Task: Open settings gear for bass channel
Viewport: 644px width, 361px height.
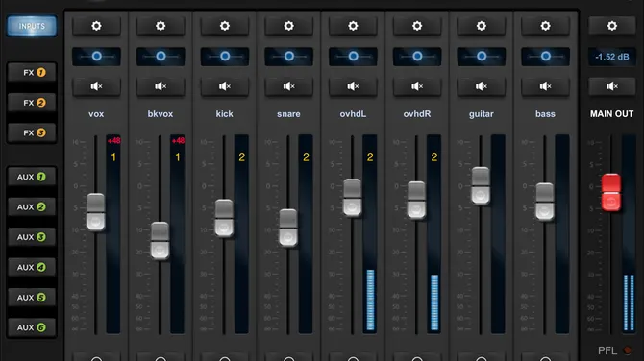Action: click(x=545, y=26)
